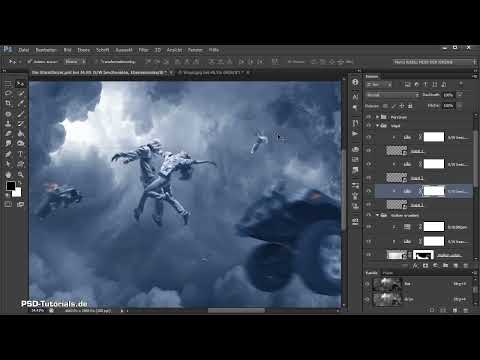Toggle auto-select checkbox in options bar
The image size is (480, 360).
pyautogui.click(x=30, y=62)
